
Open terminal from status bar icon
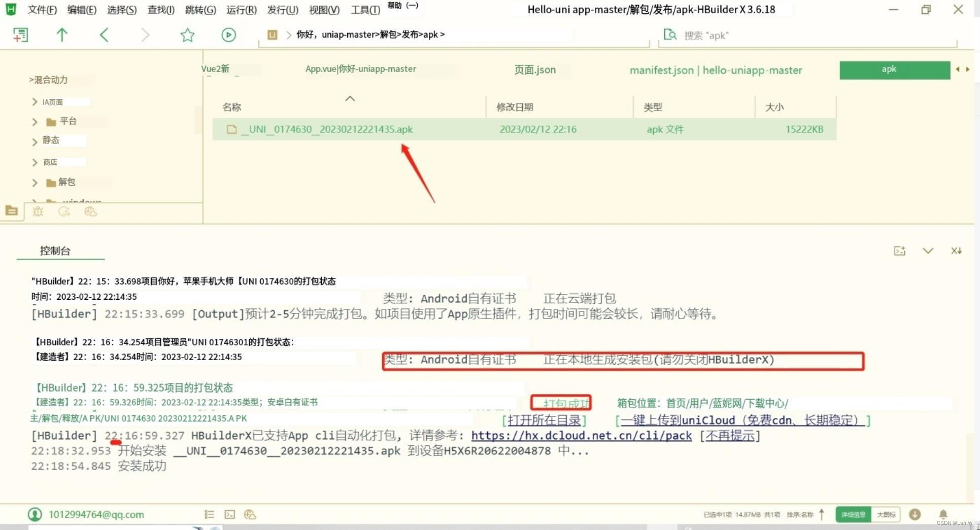[230, 514]
